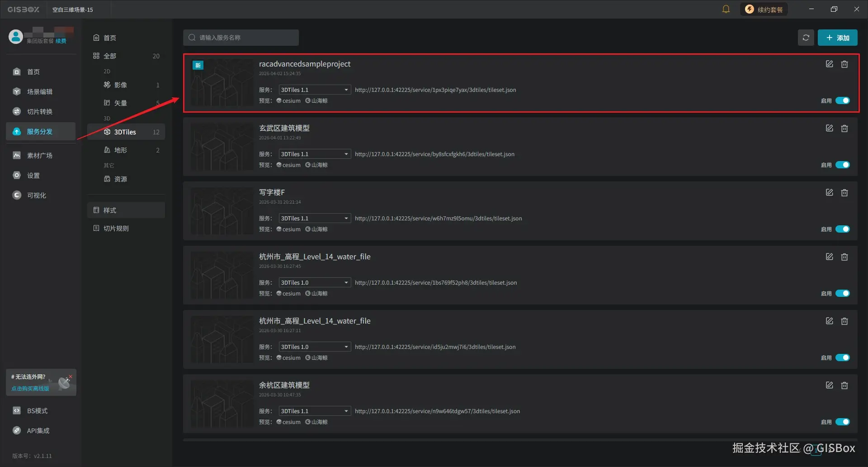Disable the 余杭区建筑模型 service toggle

coord(842,422)
